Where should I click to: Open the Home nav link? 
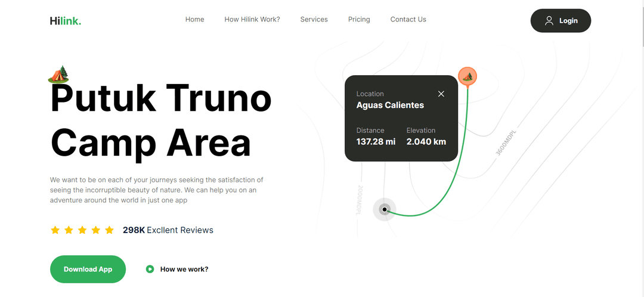point(194,19)
